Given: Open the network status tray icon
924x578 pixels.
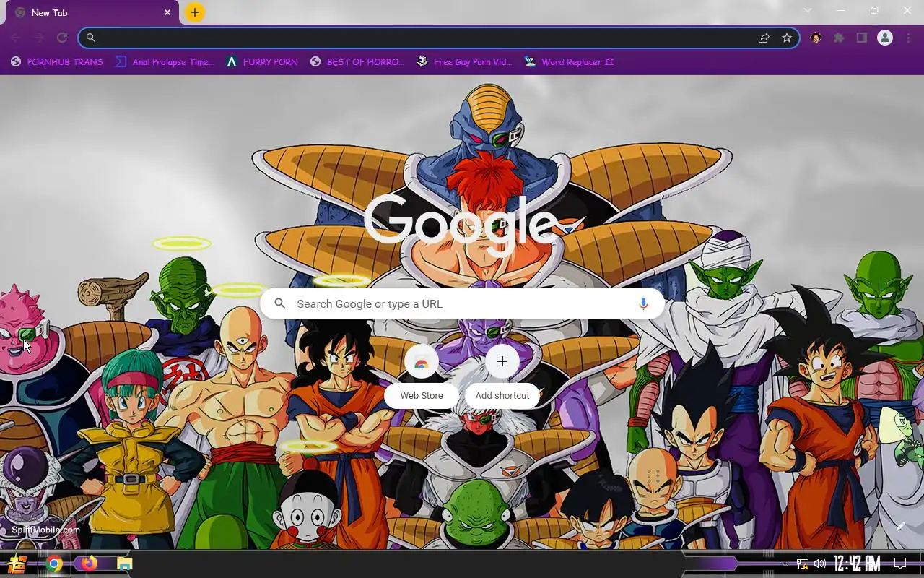Looking at the screenshot, I should point(803,564).
